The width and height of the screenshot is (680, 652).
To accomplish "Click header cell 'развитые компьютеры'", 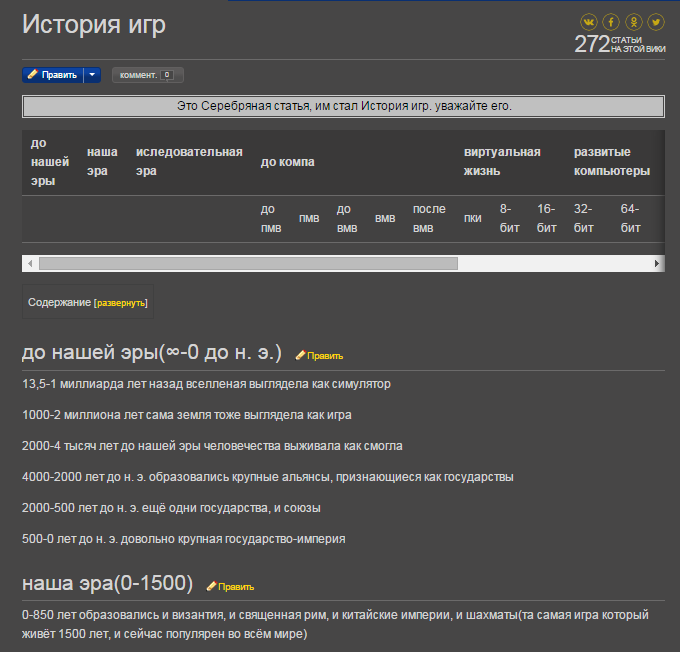I will 611,162.
